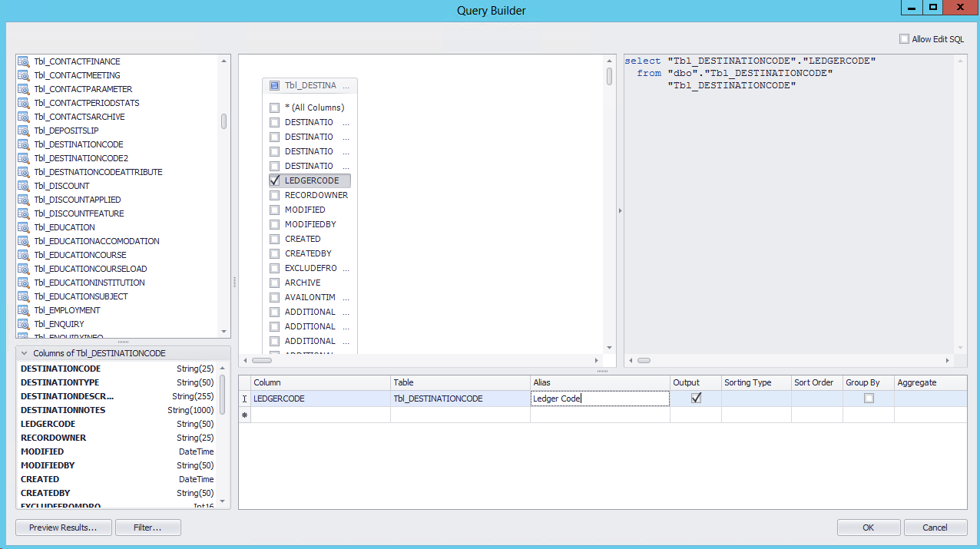
Task: Click the right arrow of diagram horizontal scrollbar
Action: pos(597,360)
